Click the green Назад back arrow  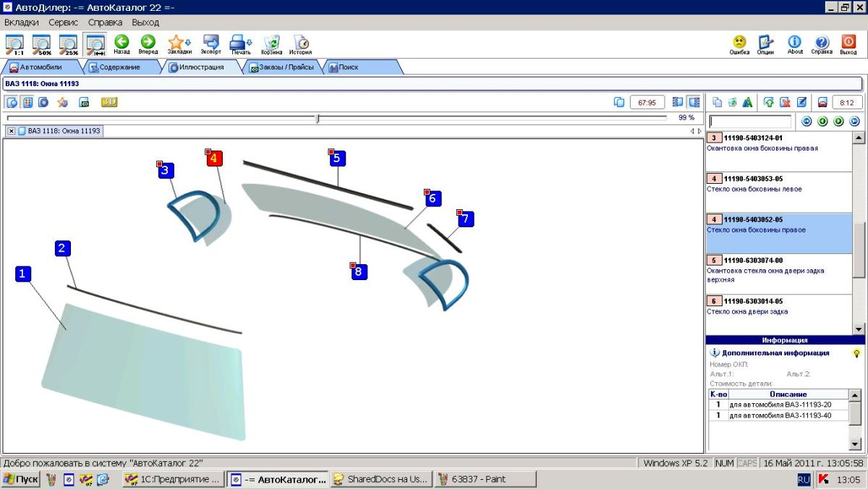[122, 44]
